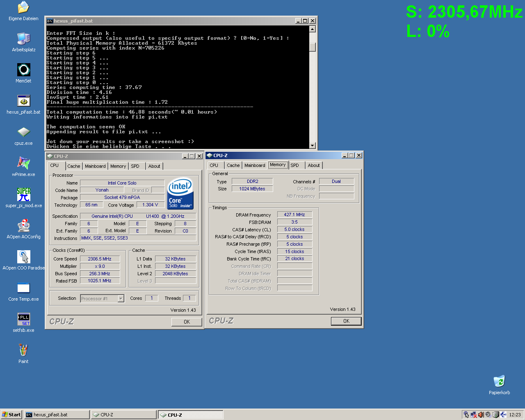Open the Eigene Dateien folder icon
The image size is (525, 420).
click(x=23, y=7)
